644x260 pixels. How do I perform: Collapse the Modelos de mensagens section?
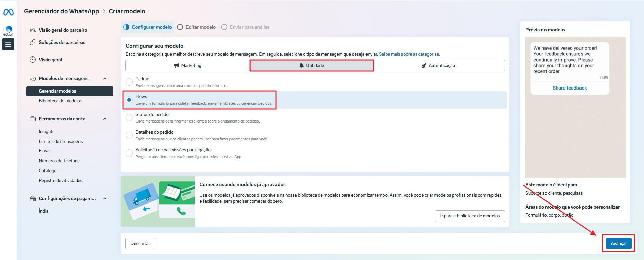tap(105, 79)
